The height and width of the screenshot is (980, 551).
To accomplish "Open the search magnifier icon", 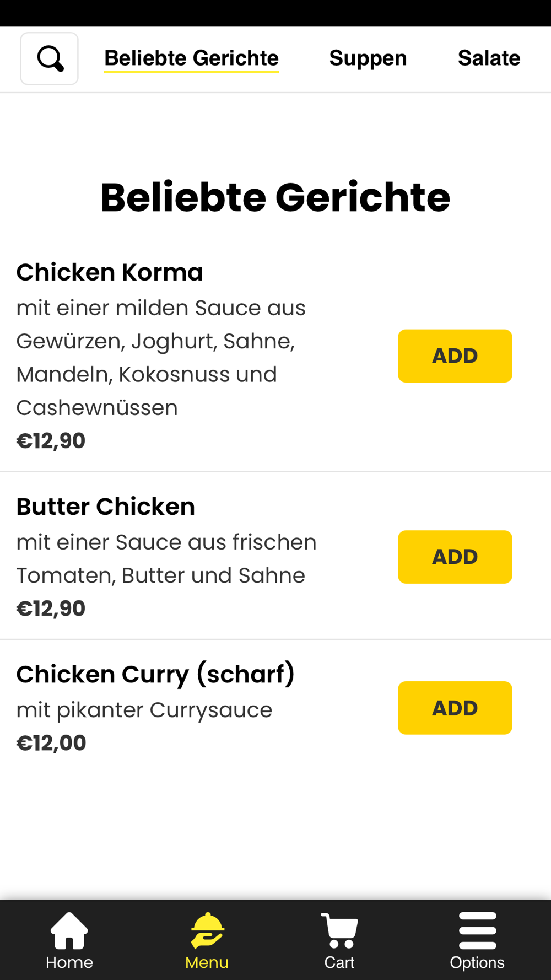I will pos(50,58).
